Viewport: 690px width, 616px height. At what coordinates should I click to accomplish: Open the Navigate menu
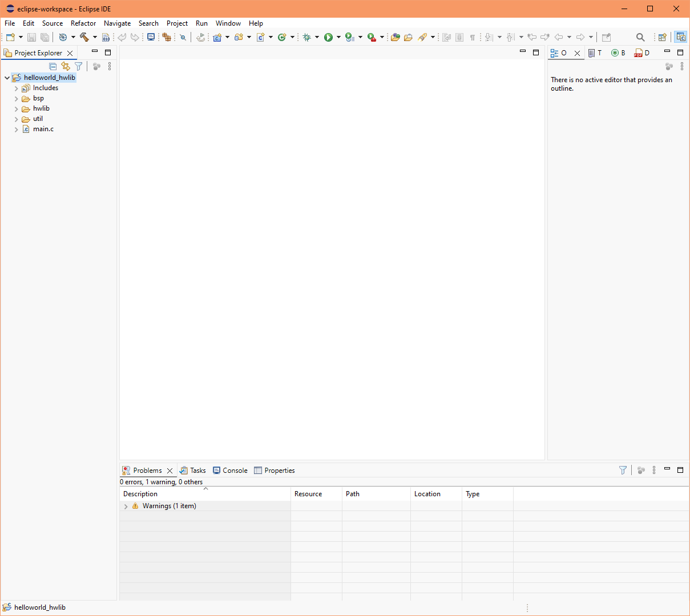click(x=117, y=23)
